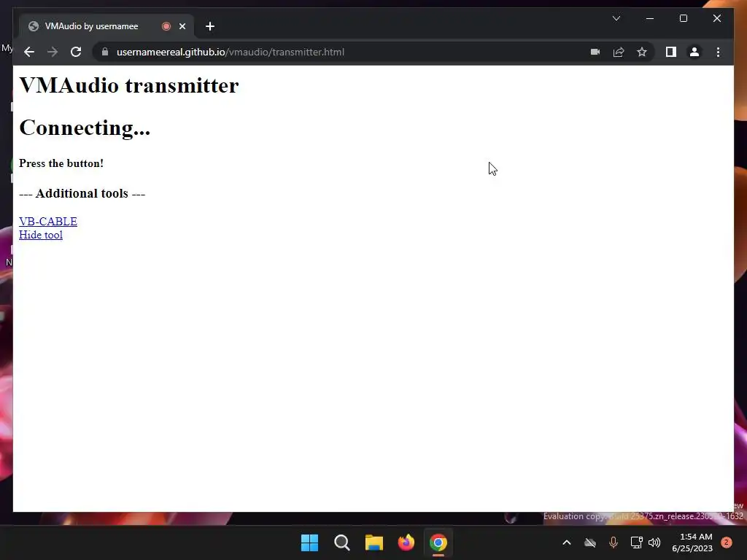
Task: Click the browser forward arrow
Action: pyautogui.click(x=53, y=52)
